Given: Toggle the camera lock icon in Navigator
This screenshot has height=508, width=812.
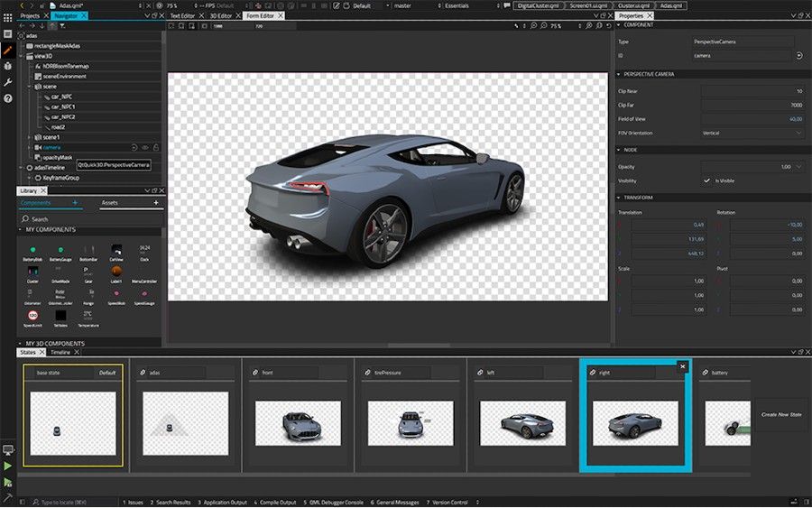Looking at the screenshot, I should (155, 148).
